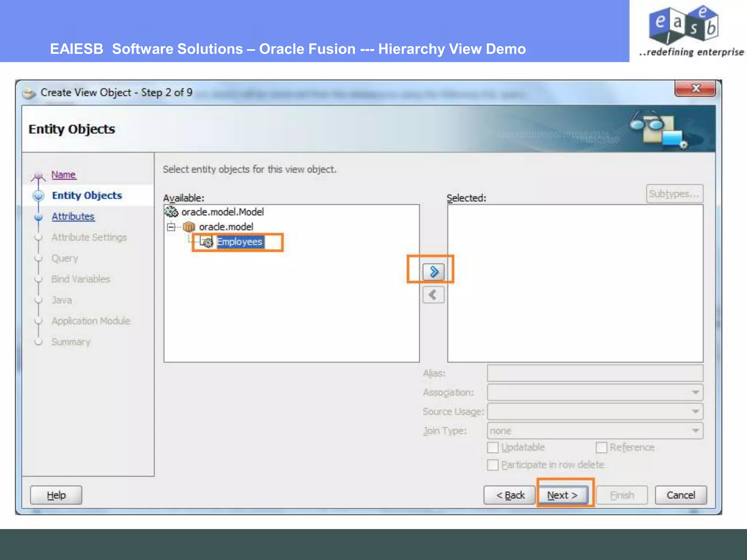Click the Subtypes... button

click(674, 194)
